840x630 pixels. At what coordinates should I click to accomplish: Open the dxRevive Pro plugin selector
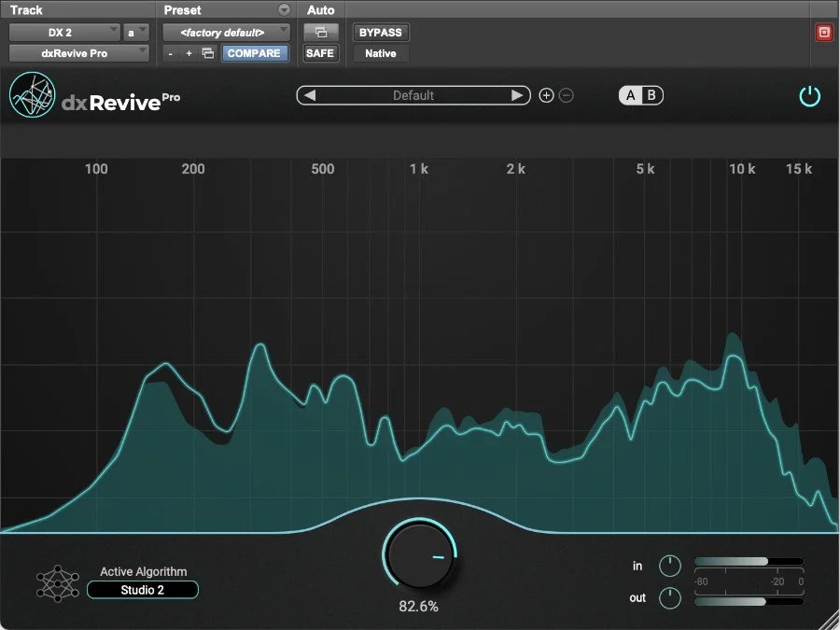click(78, 53)
